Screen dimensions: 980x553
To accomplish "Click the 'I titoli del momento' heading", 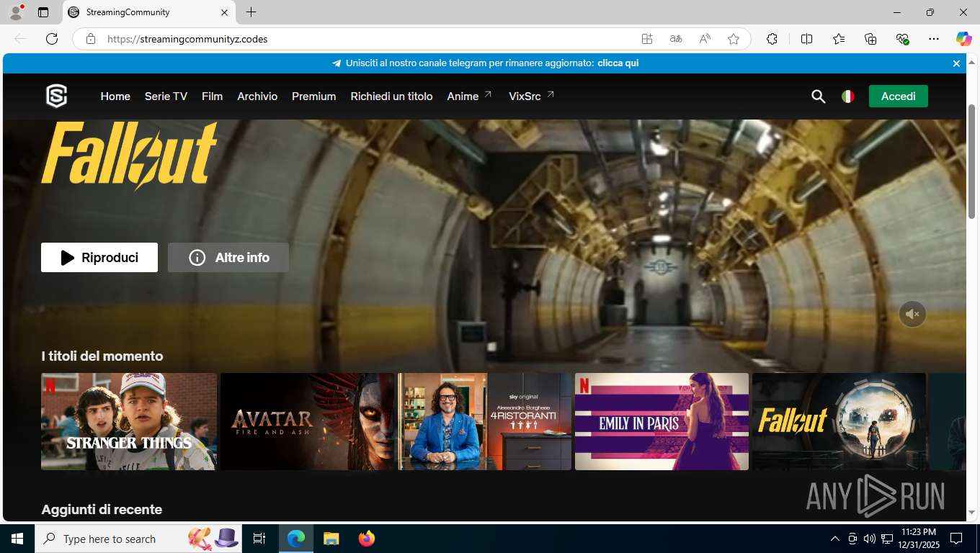I will pos(102,356).
